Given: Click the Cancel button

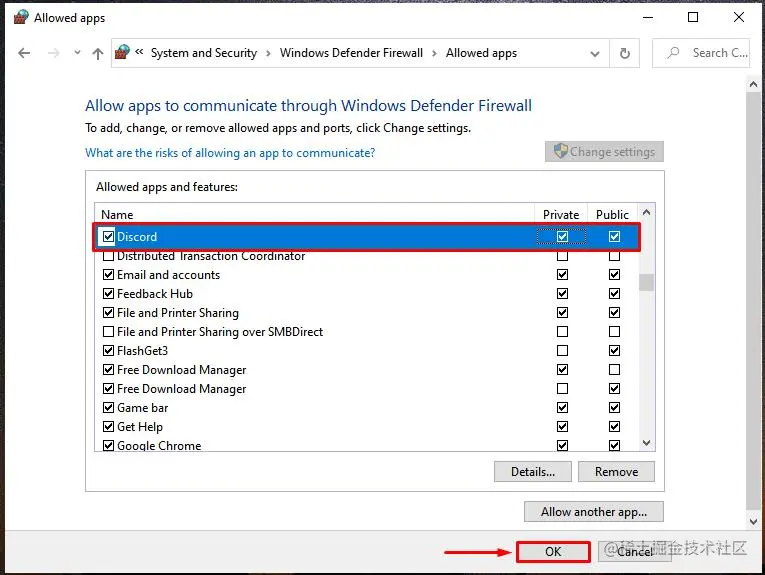Looking at the screenshot, I should (x=635, y=552).
